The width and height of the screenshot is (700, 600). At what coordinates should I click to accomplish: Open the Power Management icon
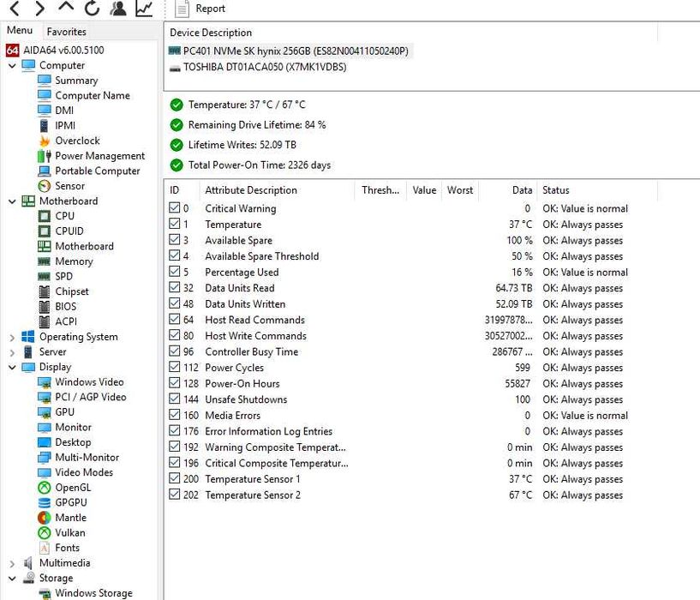45,156
